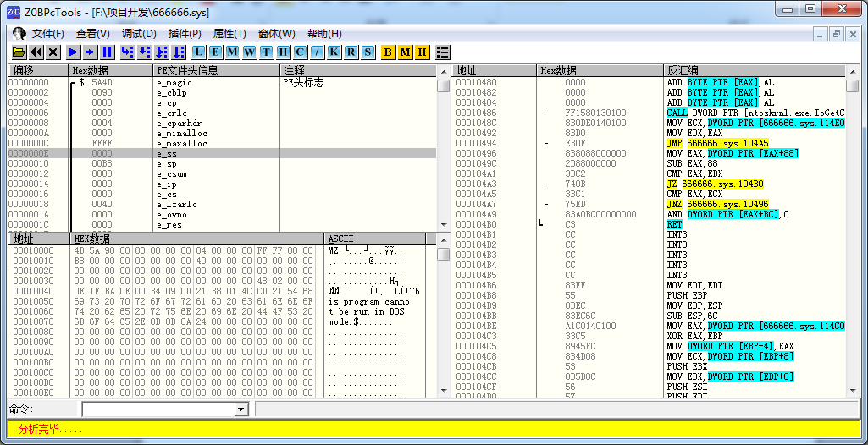
Task: Open the 文件(F) menu
Action: (x=48, y=34)
